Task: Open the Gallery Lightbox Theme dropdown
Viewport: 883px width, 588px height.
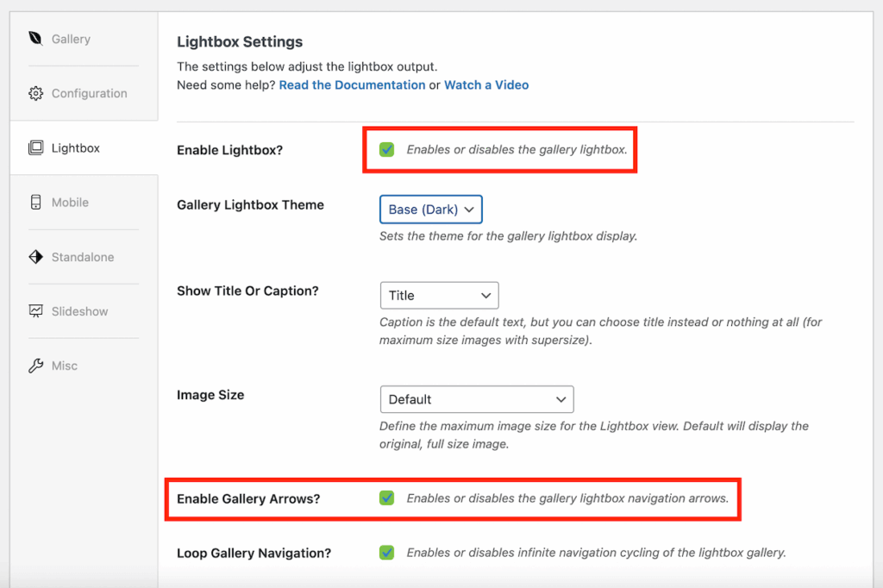Action: point(430,209)
